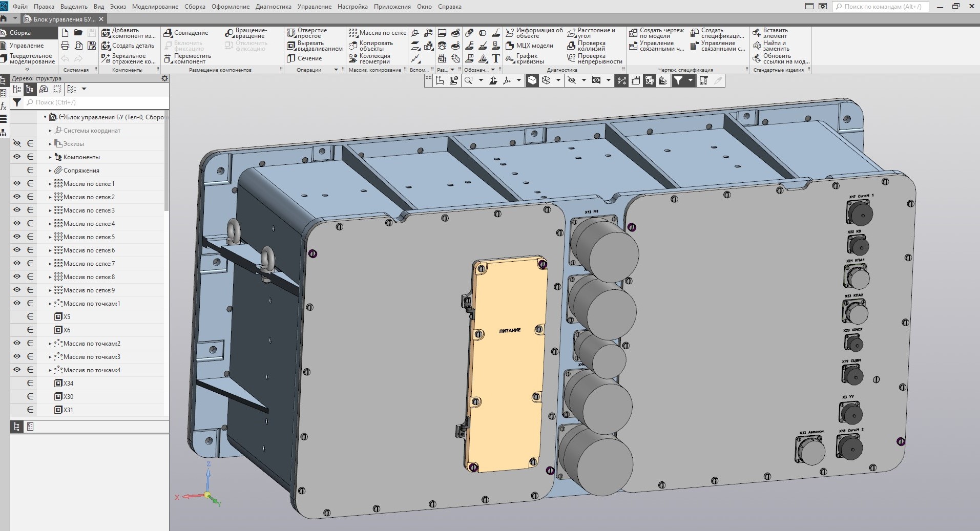The height and width of the screenshot is (531, 980).
Task: Click the Add Component (Добавить компонент) icon
Action: pyautogui.click(x=106, y=33)
